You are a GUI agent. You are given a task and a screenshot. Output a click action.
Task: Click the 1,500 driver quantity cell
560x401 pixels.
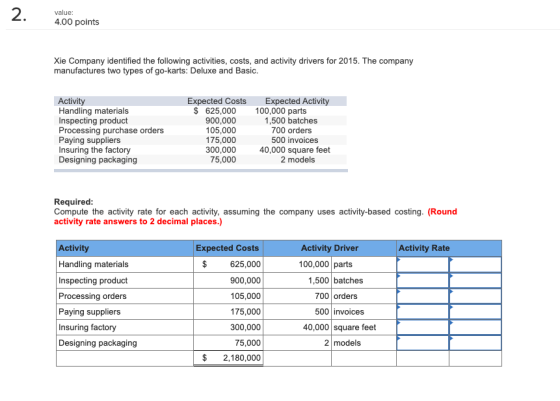coord(297,281)
